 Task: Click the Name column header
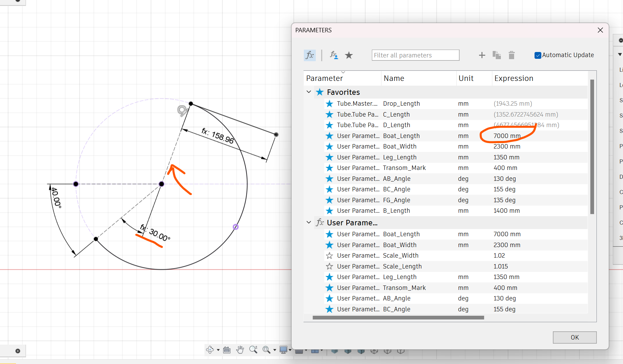[419, 78]
